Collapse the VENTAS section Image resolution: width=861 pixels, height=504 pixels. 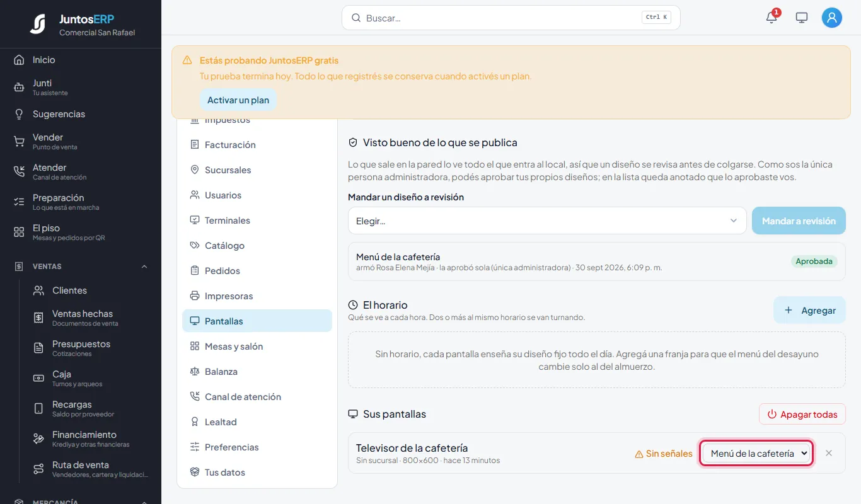(144, 266)
